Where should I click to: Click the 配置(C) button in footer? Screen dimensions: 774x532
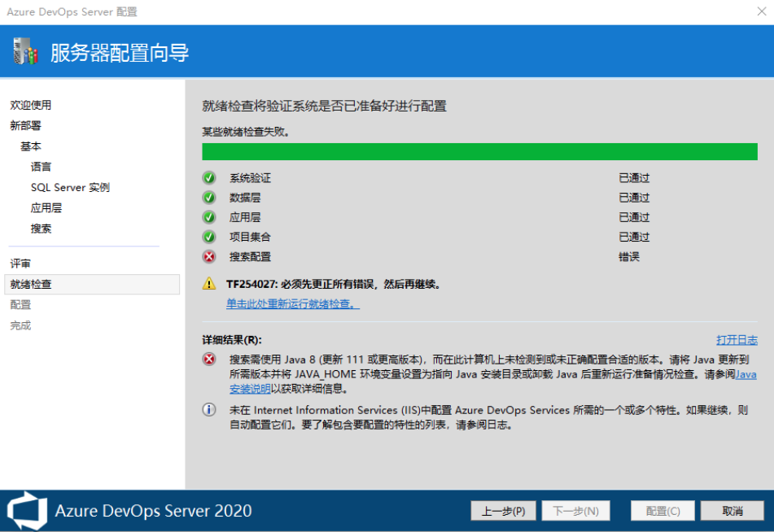tap(662, 511)
